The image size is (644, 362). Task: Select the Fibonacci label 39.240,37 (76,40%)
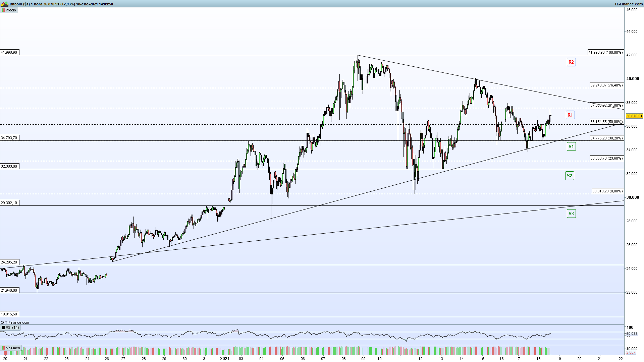[x=606, y=85]
